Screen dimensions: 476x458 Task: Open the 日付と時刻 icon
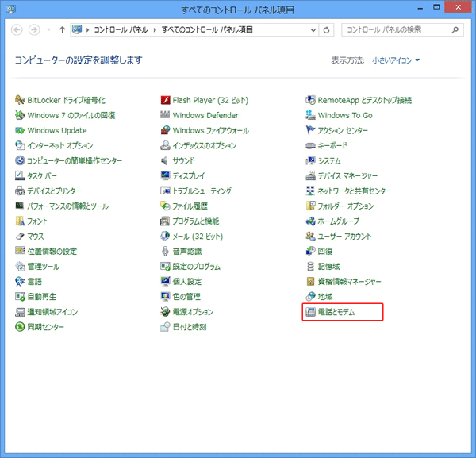(x=165, y=327)
